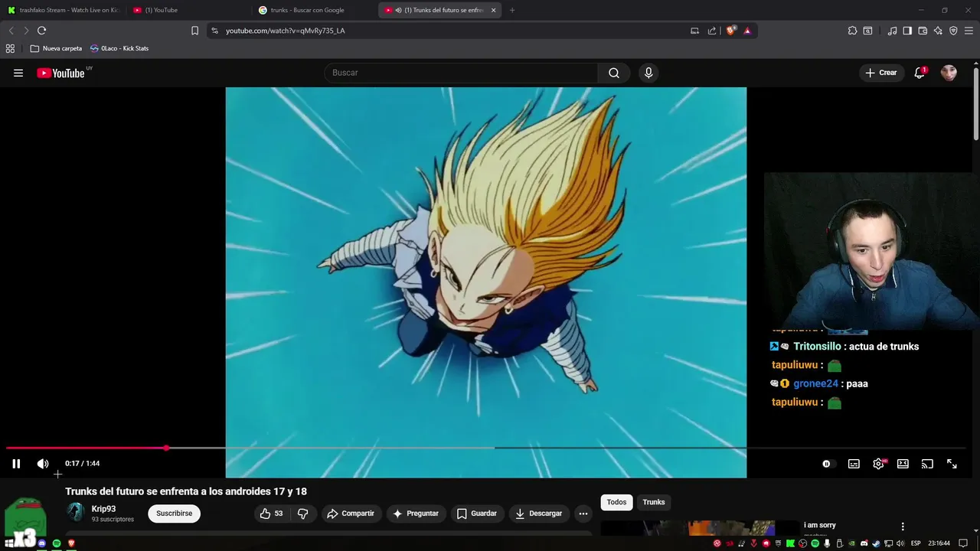Open the Windows action center
980x551 pixels.
coord(964,543)
